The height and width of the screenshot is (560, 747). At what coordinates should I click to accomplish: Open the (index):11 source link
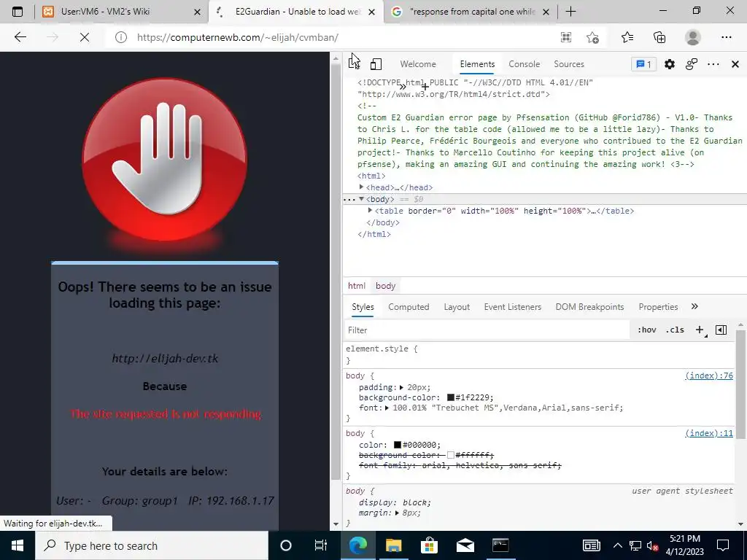709,433
